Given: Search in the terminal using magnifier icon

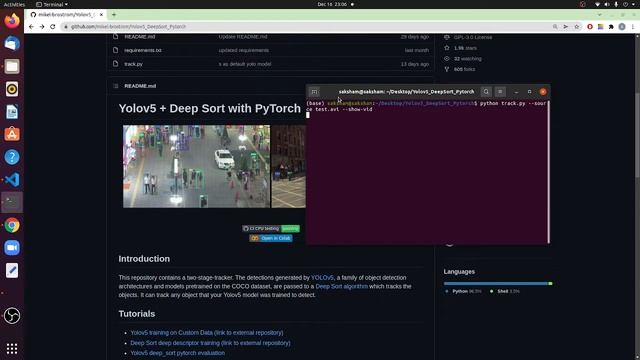Looking at the screenshot, I should (x=486, y=92).
